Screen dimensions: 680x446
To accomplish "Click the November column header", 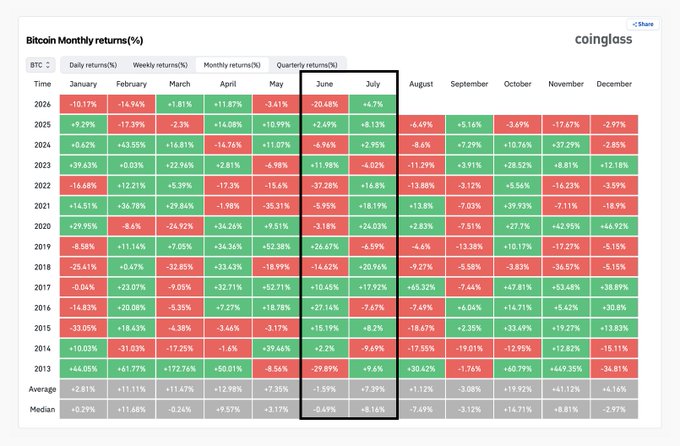I will (566, 84).
